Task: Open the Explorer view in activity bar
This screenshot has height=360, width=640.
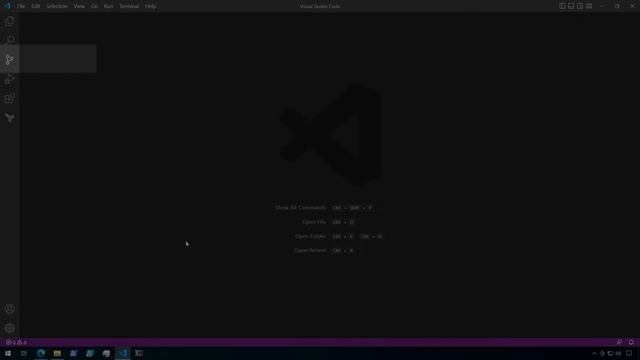Action: (x=10, y=21)
